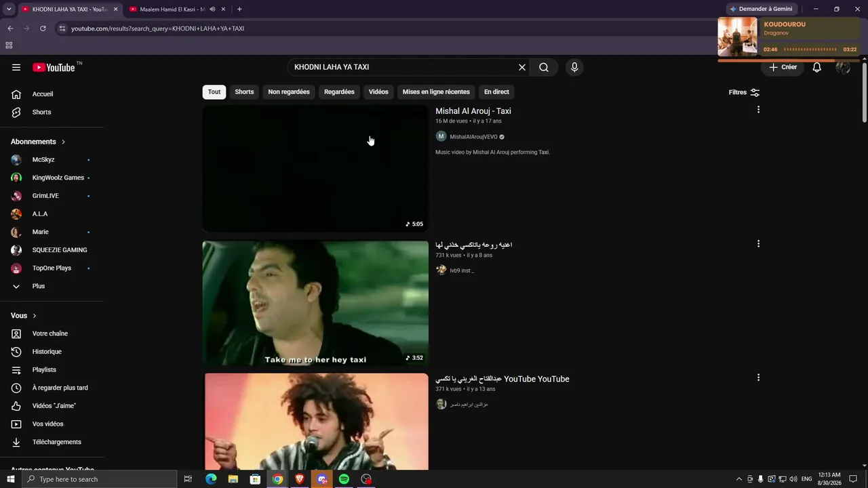Screen dimensions: 868x488
Task: Reload the page in the browser
Action: point(43,28)
